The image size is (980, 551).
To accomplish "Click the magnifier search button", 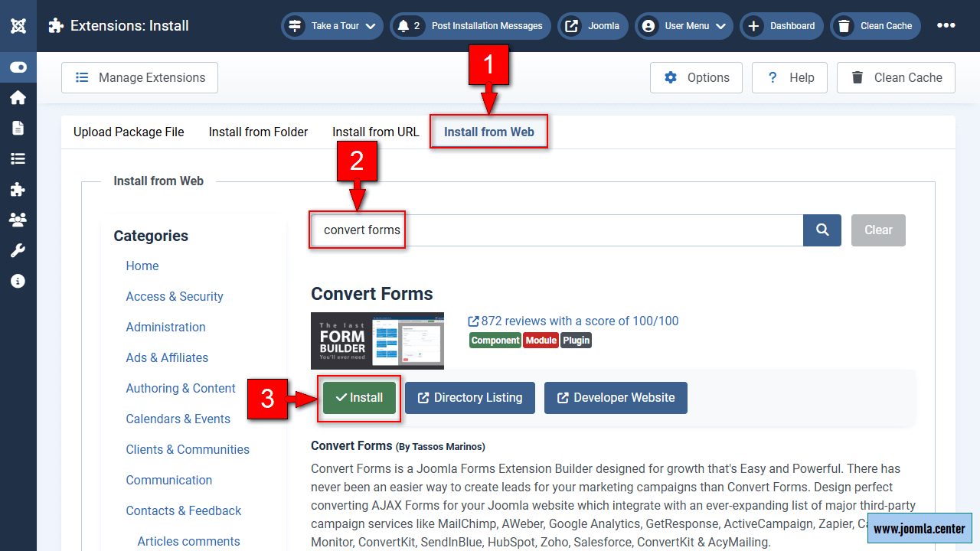I will click(822, 230).
